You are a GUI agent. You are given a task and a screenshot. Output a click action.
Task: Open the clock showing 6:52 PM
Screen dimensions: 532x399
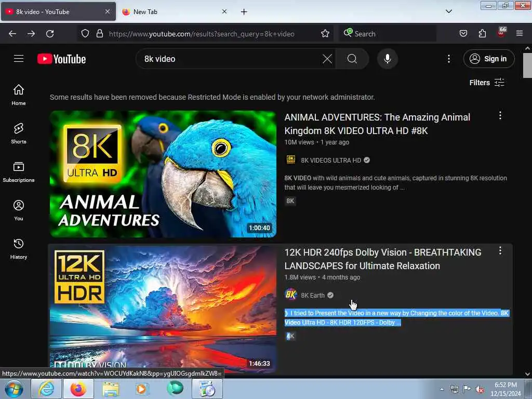506,389
